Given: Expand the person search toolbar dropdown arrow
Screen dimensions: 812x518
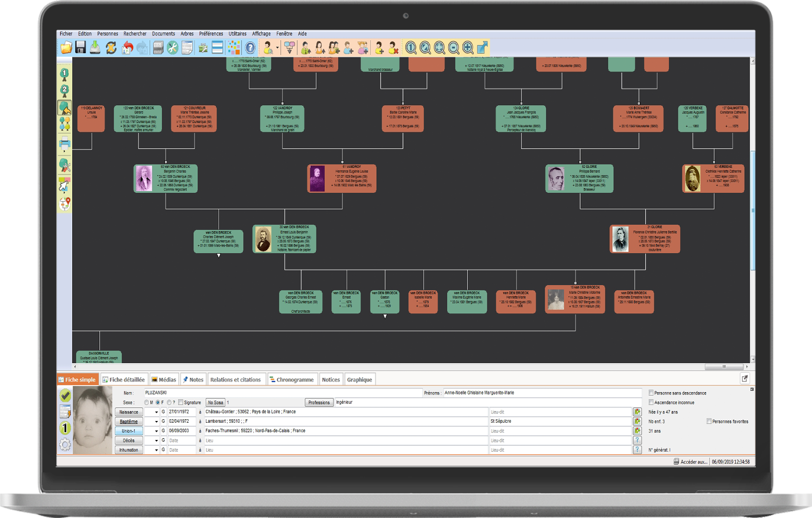Looking at the screenshot, I should [277, 48].
